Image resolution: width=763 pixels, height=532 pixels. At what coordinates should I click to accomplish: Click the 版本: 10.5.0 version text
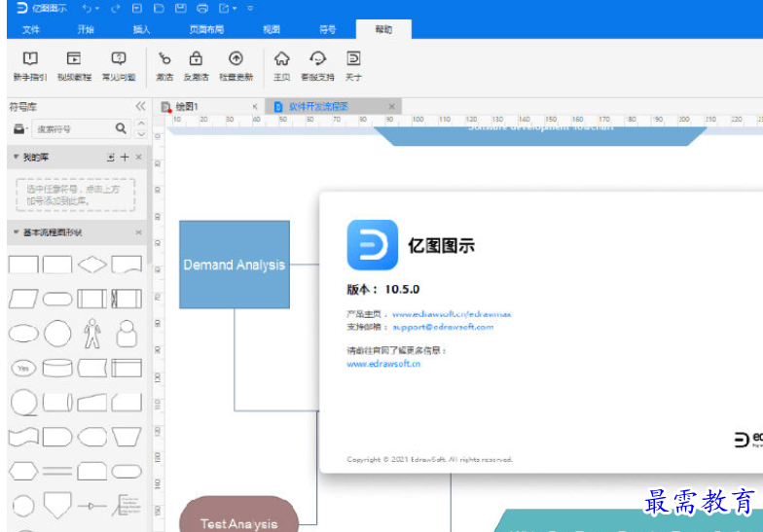click(x=383, y=290)
